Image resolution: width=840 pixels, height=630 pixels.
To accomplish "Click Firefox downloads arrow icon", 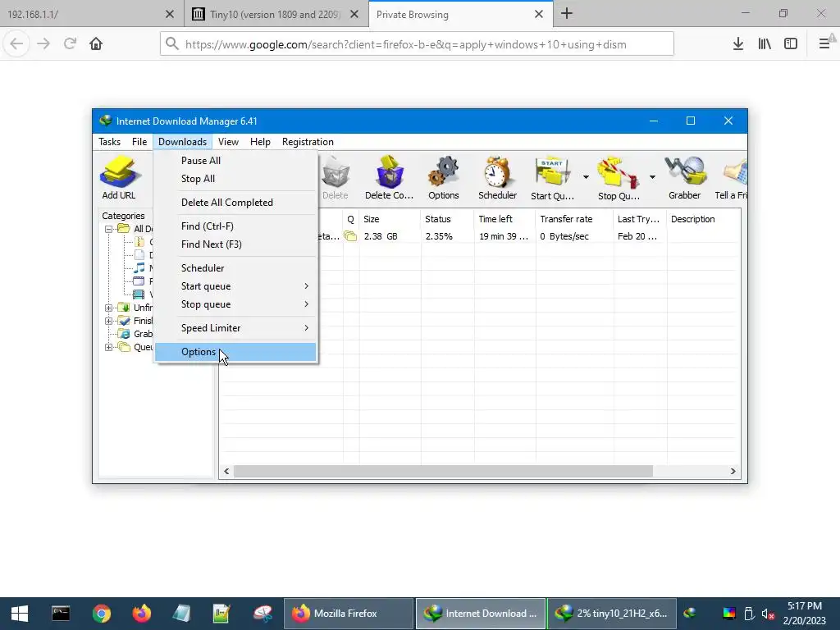I will (738, 44).
